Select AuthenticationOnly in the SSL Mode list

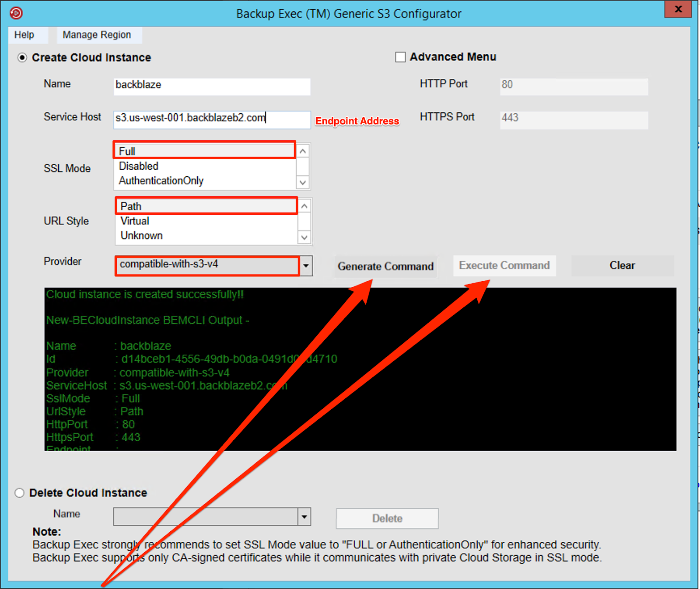205,181
